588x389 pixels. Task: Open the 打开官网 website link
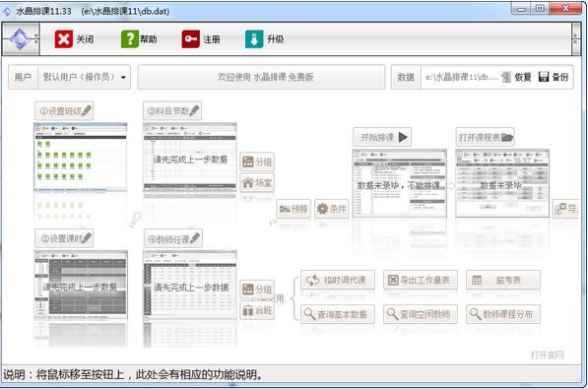point(547,355)
